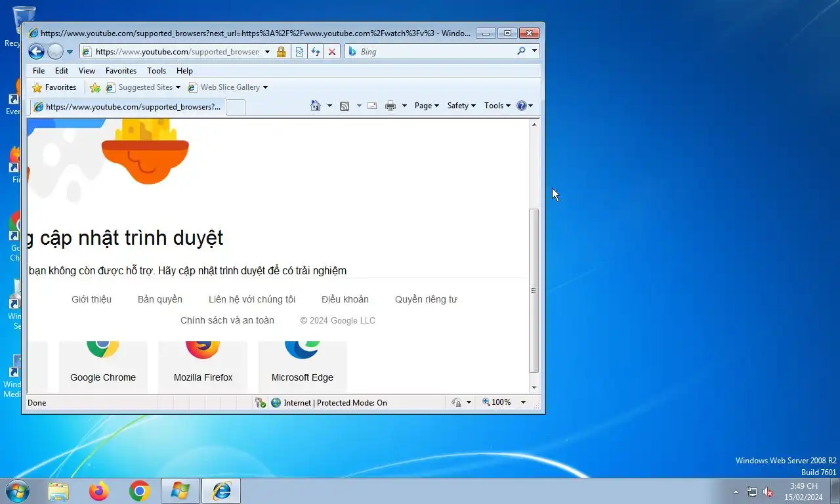Open Web Slice Gallery dropdown
This screenshot has width=840, height=504.
228,87
